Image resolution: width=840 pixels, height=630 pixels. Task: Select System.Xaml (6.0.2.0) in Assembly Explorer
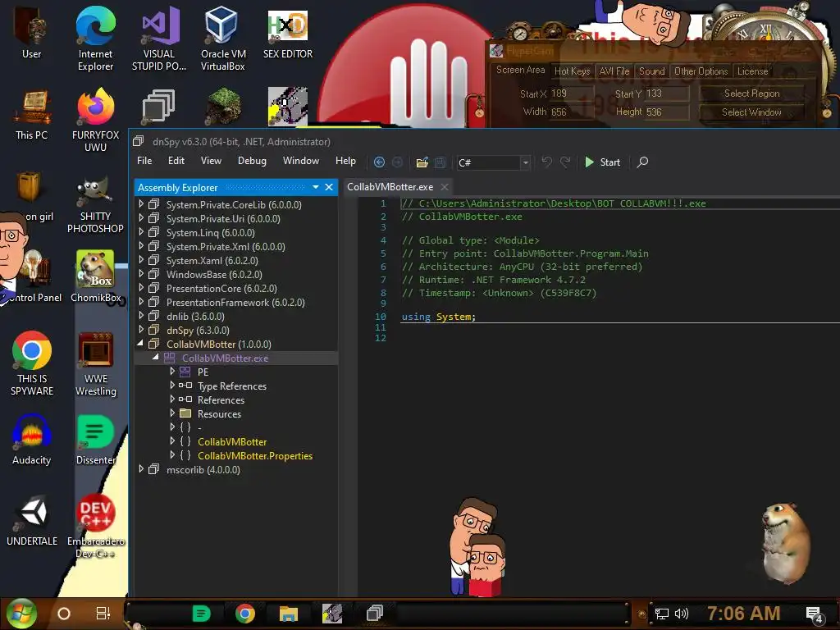[212, 261]
